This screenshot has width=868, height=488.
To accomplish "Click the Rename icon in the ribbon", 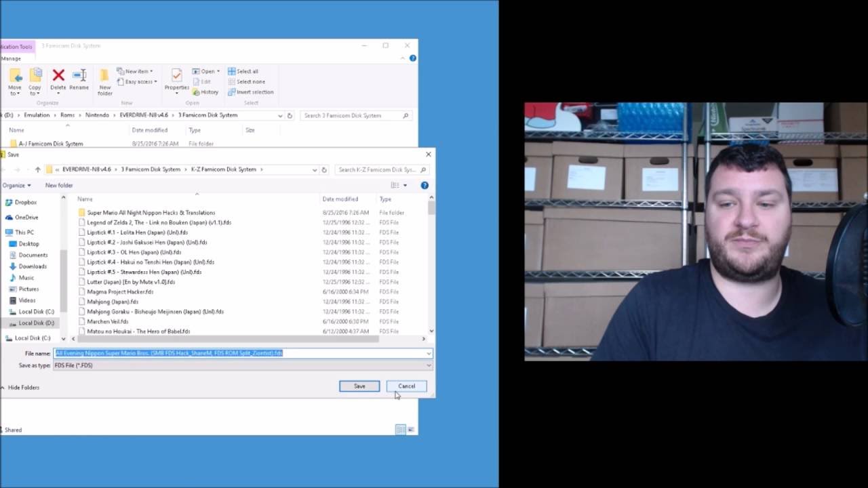I will click(79, 75).
